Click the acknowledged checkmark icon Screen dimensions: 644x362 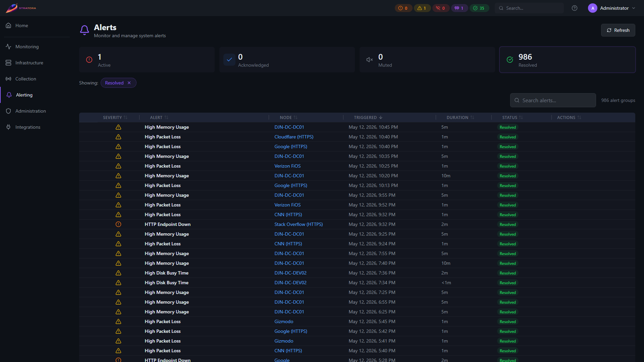tap(229, 60)
